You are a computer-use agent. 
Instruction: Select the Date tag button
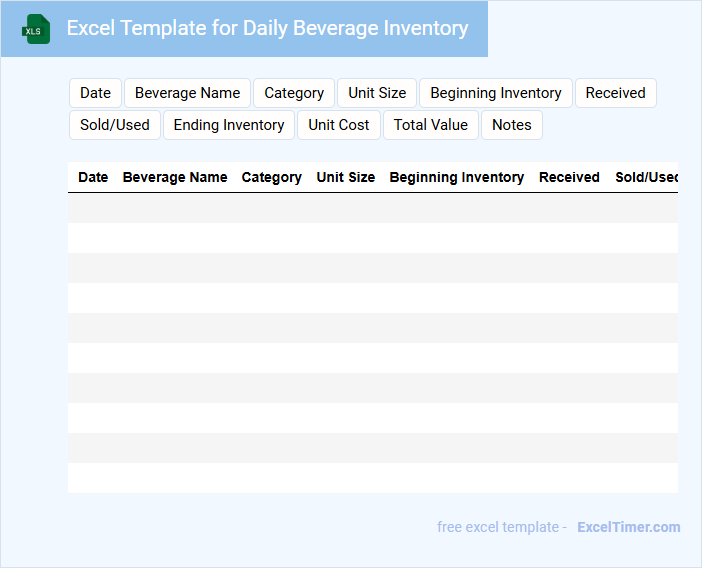tap(95, 93)
